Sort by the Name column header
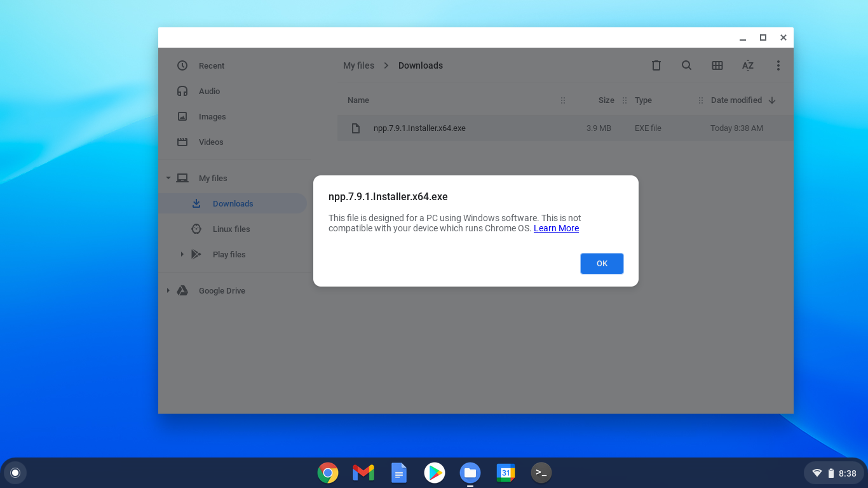Screen dimensions: 868x488 coord(358,100)
